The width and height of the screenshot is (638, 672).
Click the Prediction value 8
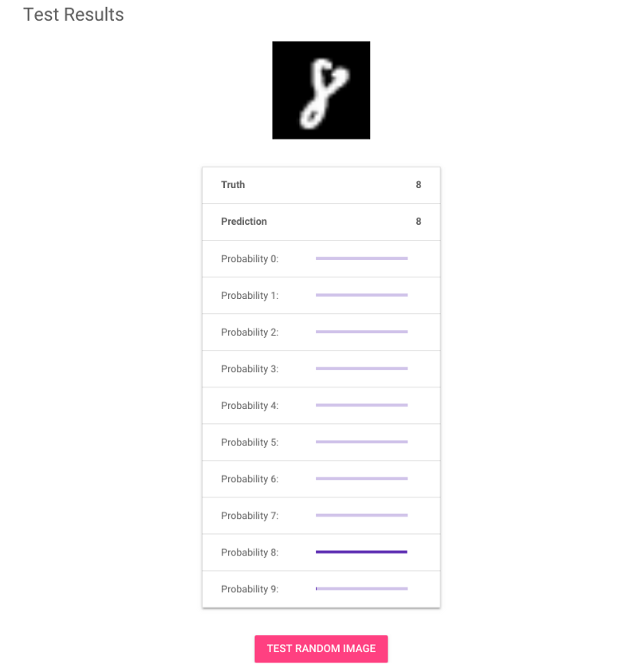coord(419,222)
